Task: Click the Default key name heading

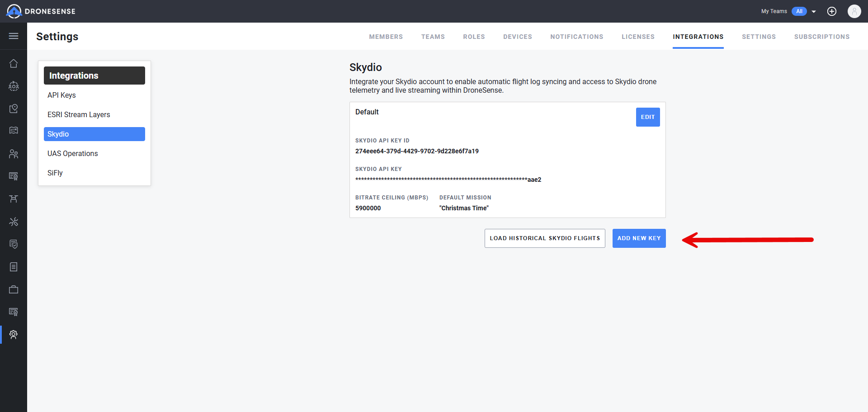Action: 367,112
